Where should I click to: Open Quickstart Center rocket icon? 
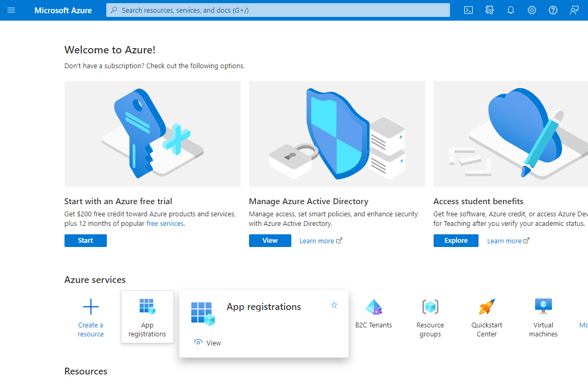pyautogui.click(x=486, y=307)
